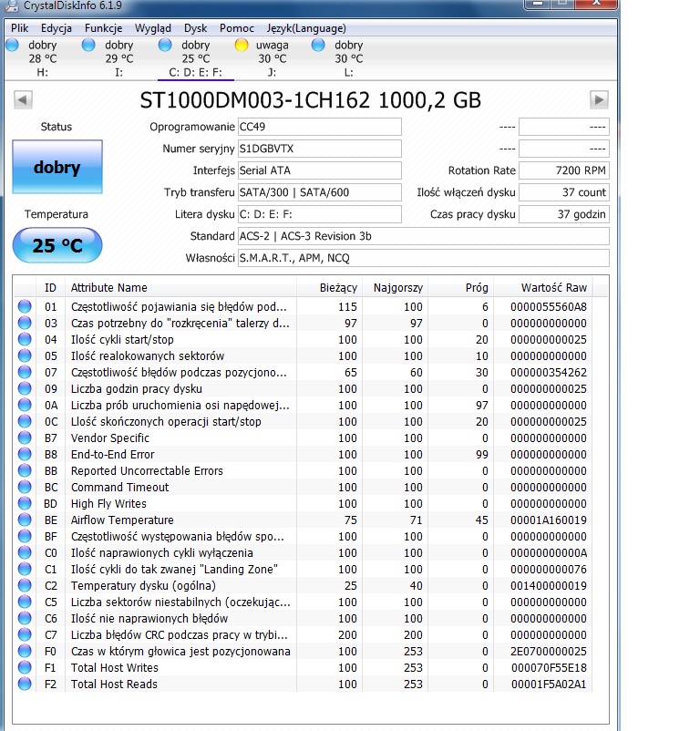Image resolution: width=700 pixels, height=731 pixels.
Task: Click the Standard ACS-2 field
Action: coord(424,236)
